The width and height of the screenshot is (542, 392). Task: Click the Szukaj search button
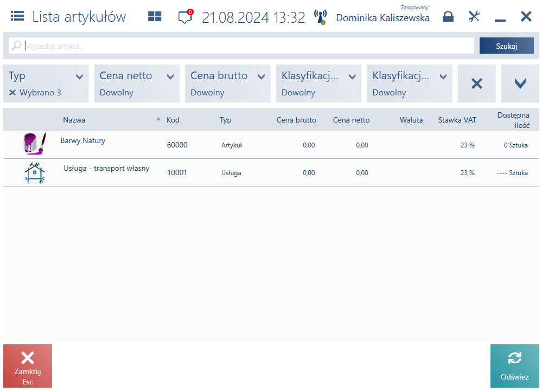click(506, 46)
